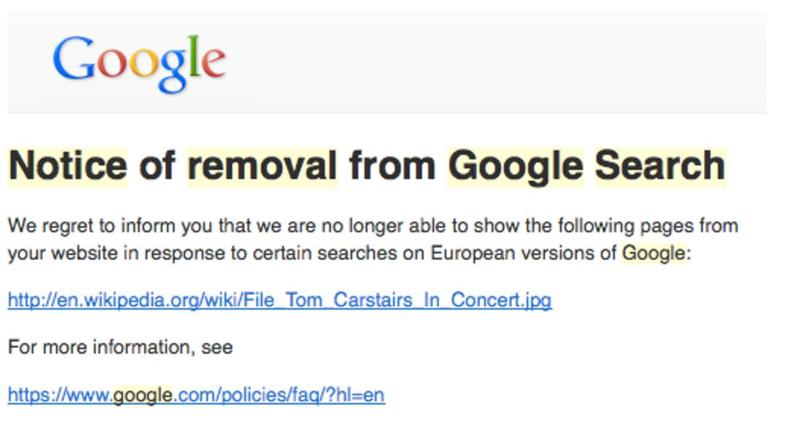
Task: Click the highlighted word "Notice" in heading
Action: coord(68,166)
